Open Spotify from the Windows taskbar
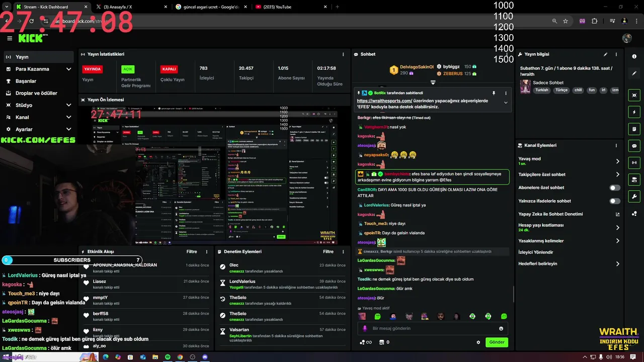The height and width of the screenshot is (362, 644). 168,357
